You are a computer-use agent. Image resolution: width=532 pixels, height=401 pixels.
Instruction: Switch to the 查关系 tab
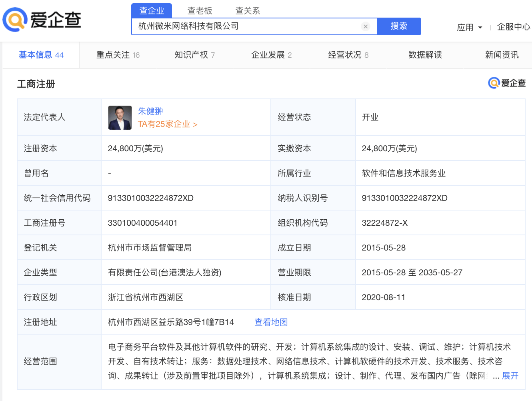coord(247,10)
